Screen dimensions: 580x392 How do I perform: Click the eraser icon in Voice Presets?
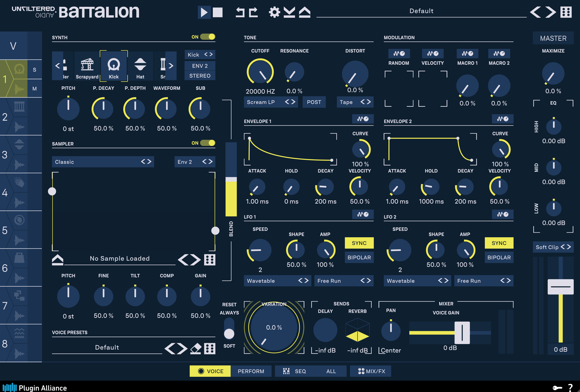click(196, 348)
